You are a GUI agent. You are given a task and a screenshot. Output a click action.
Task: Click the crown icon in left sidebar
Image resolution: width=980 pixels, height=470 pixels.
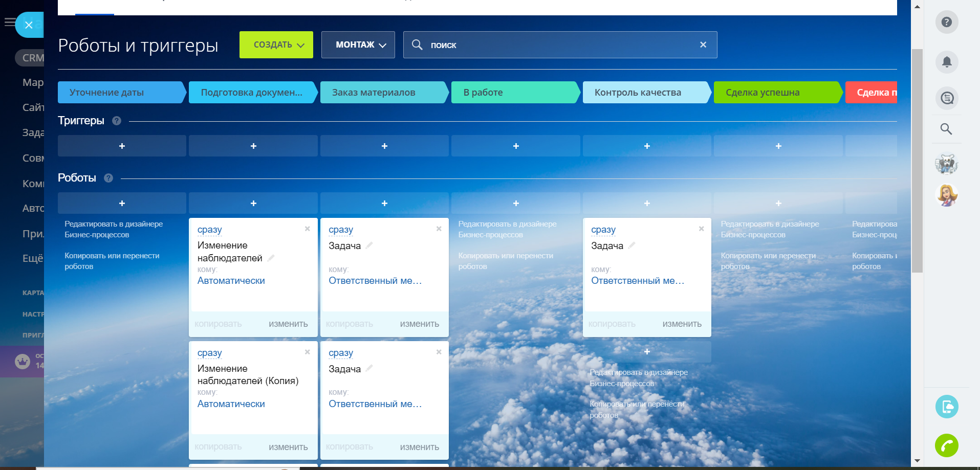[23, 362]
